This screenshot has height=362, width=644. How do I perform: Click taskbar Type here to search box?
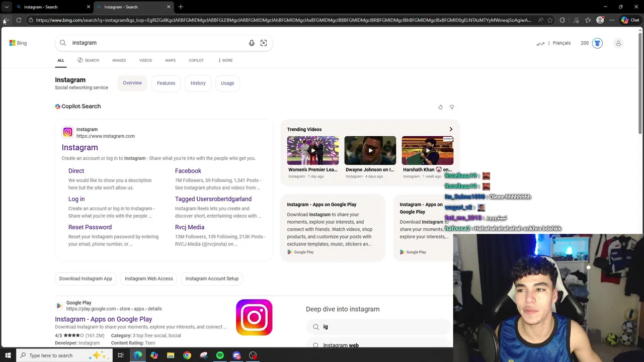click(x=64, y=355)
